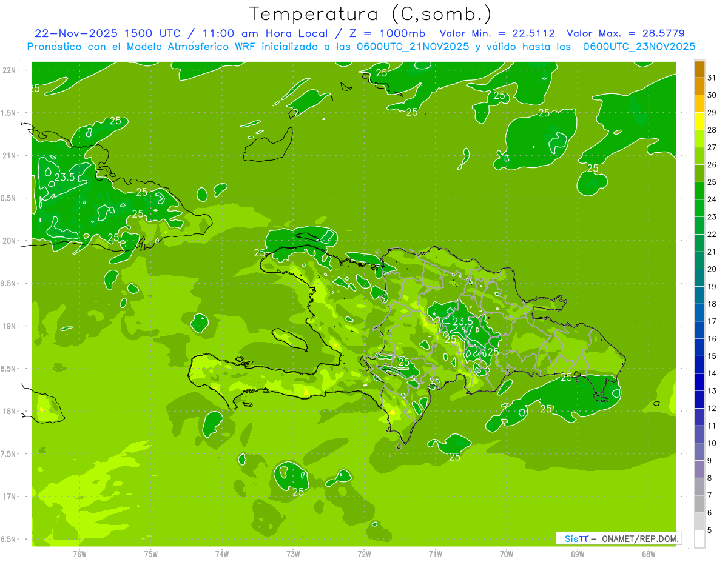Image resolution: width=728 pixels, height=562 pixels.
Task: Click the legend value 20
Action: point(712,269)
